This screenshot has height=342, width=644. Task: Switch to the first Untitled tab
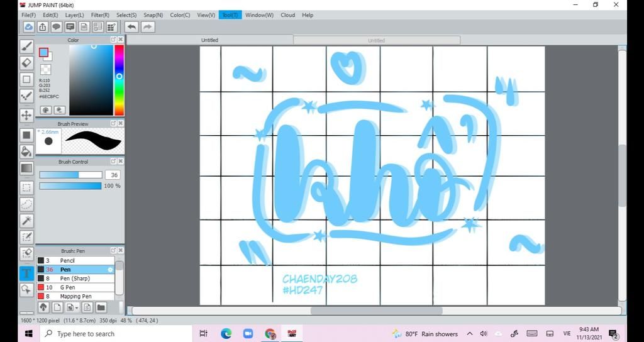pos(209,40)
